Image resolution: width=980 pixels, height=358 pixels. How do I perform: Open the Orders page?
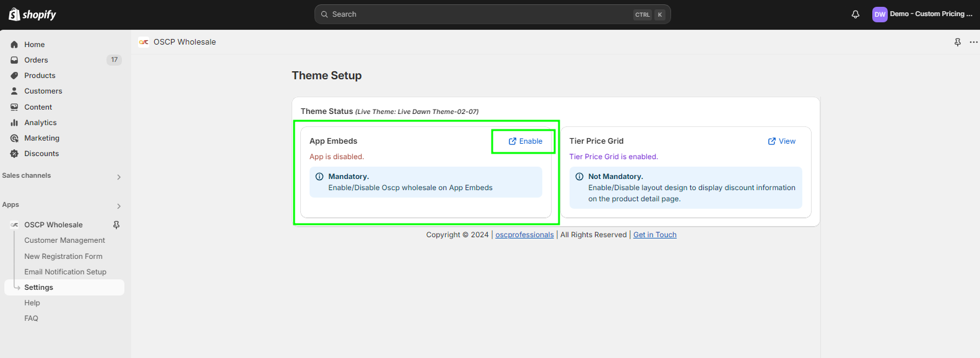(x=36, y=60)
